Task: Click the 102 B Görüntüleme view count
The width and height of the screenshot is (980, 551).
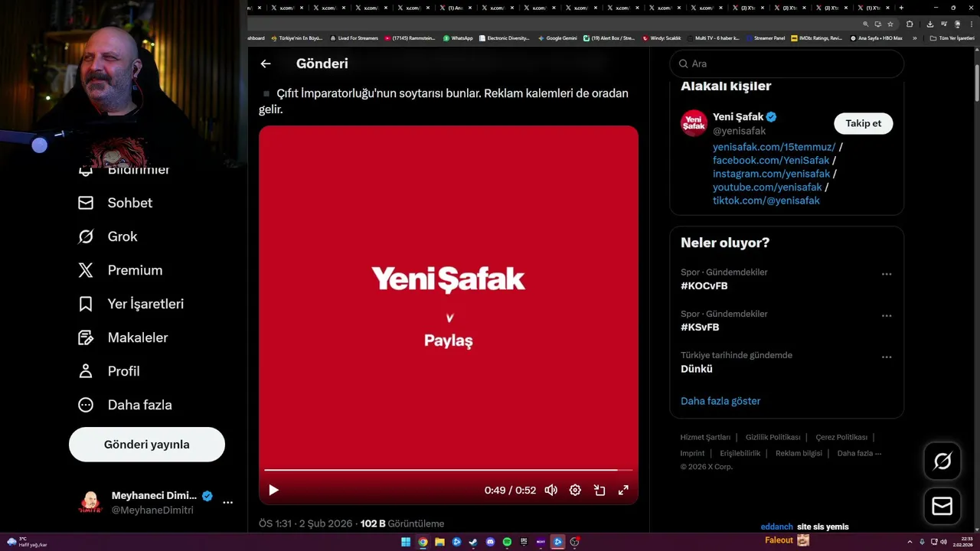Action: point(402,523)
